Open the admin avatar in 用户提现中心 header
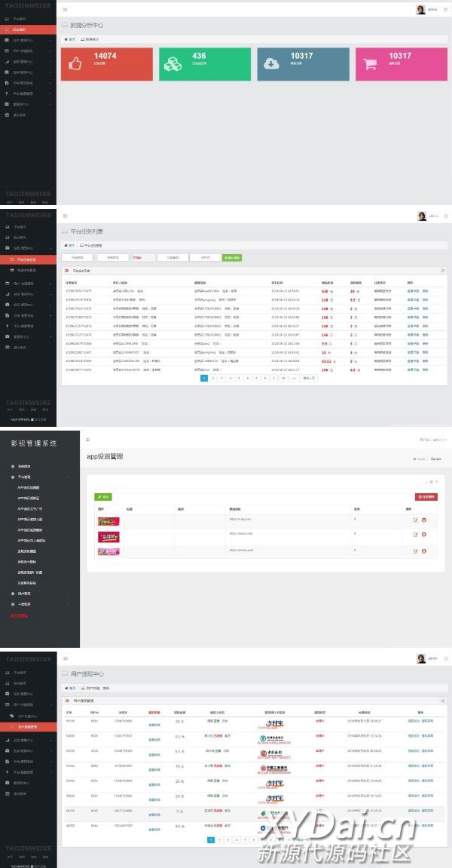This screenshot has height=868, width=452. [421, 658]
